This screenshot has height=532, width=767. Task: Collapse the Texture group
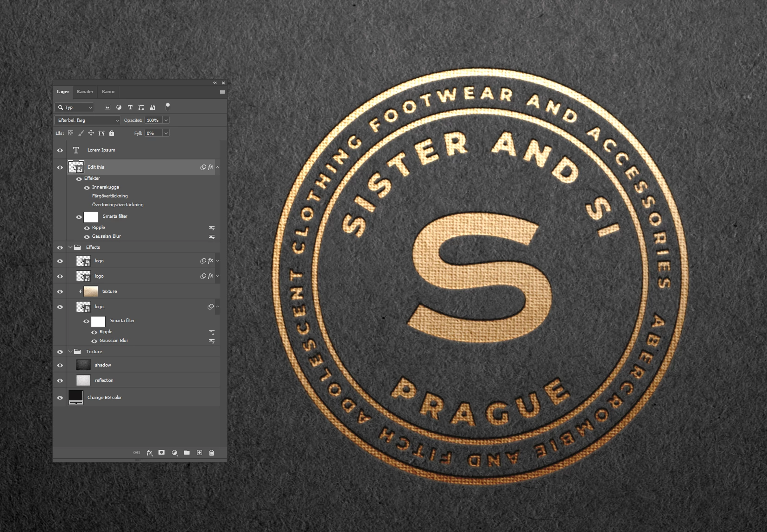coord(70,352)
